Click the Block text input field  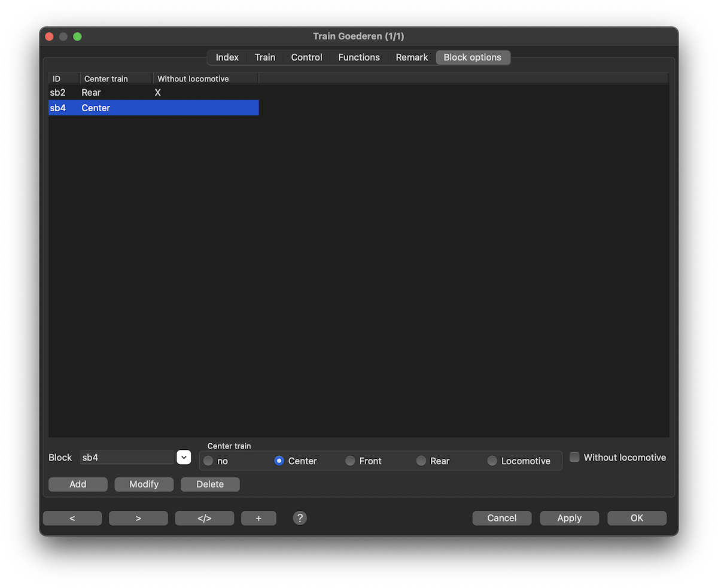click(127, 458)
